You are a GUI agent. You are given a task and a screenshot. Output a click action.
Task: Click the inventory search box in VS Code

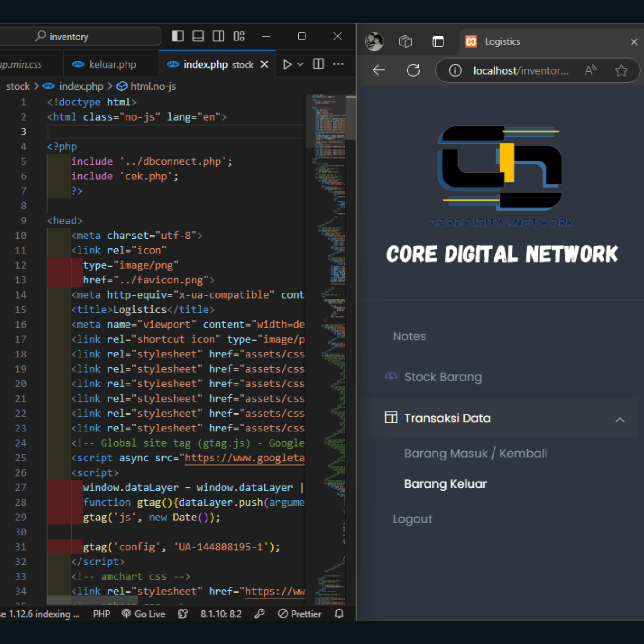tap(78, 36)
